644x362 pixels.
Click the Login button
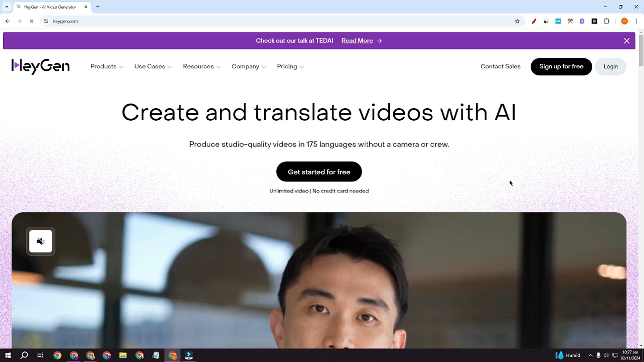click(610, 66)
